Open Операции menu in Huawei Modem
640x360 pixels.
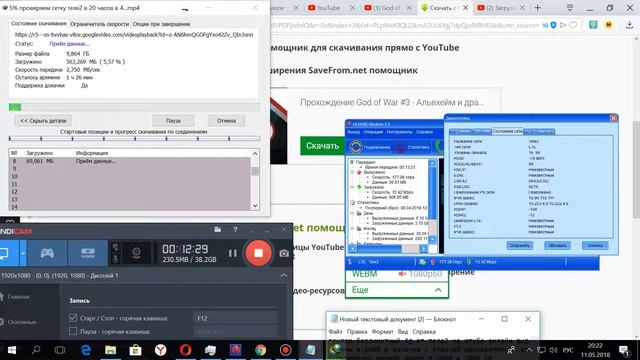click(x=373, y=132)
